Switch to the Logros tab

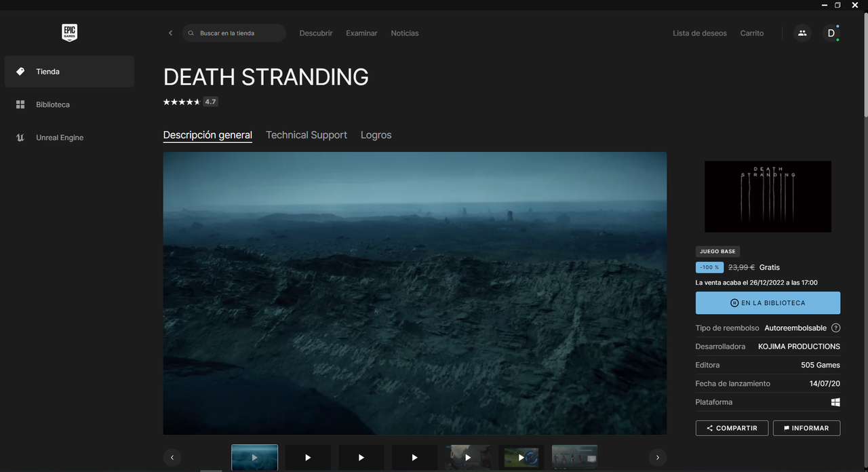[x=376, y=135]
